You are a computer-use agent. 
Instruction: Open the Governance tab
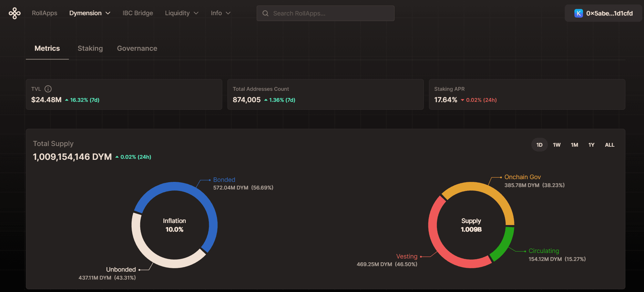click(x=137, y=48)
